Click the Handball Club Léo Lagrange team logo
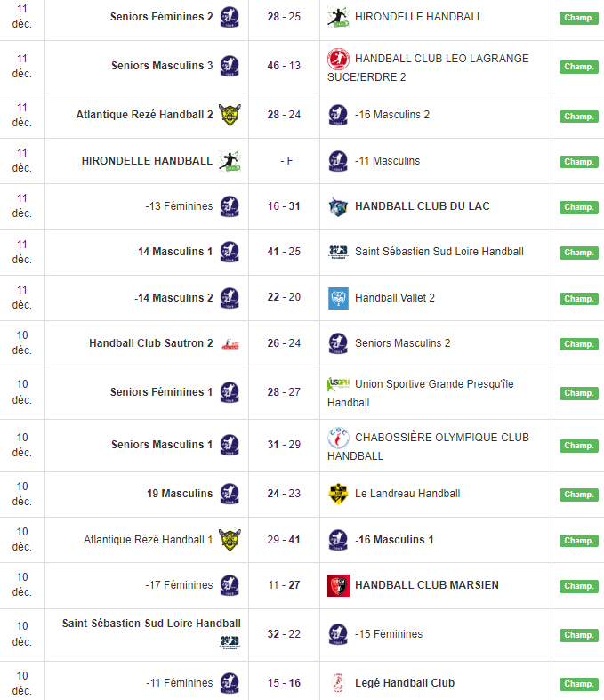This screenshot has width=604, height=700. click(x=337, y=59)
